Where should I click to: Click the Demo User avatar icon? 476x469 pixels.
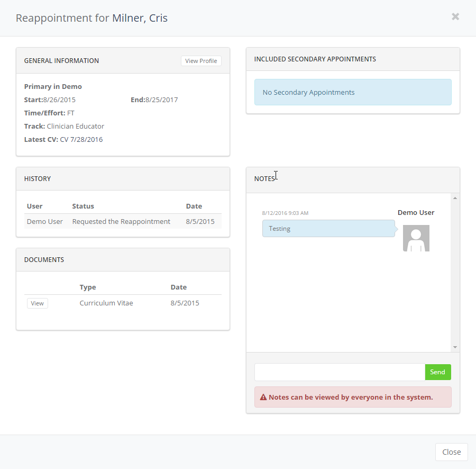click(x=416, y=238)
